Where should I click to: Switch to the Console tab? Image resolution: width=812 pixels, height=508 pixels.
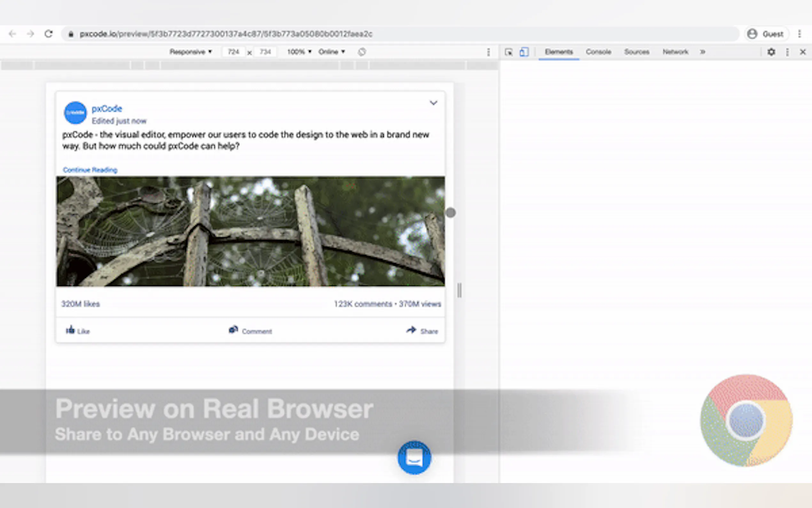pos(598,52)
